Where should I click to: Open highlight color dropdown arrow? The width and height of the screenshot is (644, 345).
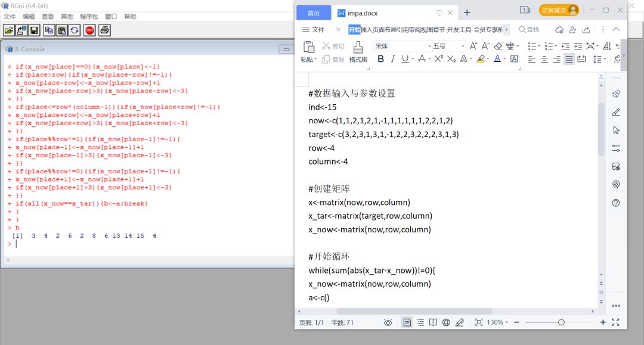click(488, 58)
